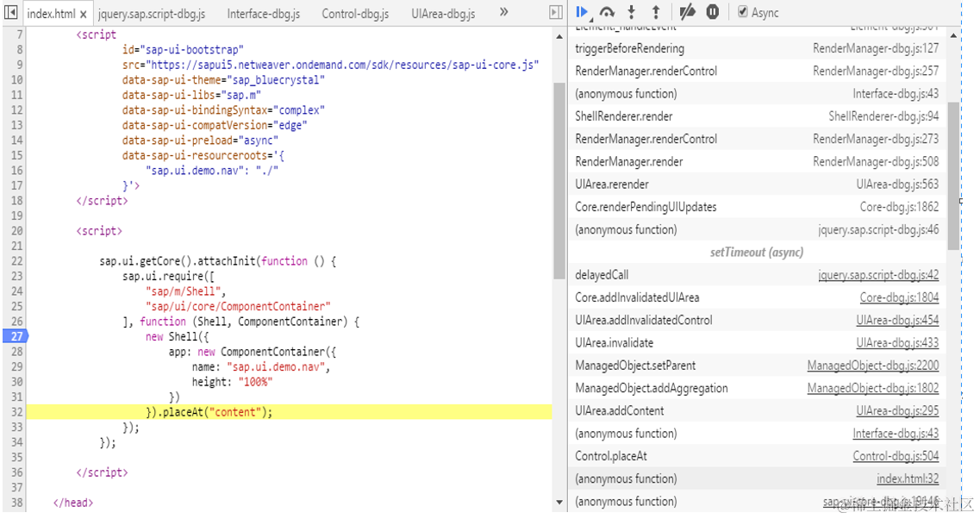Select Core.renderPendingUIUpdates stack frame
Screen dimensions: 980x519
pos(757,207)
